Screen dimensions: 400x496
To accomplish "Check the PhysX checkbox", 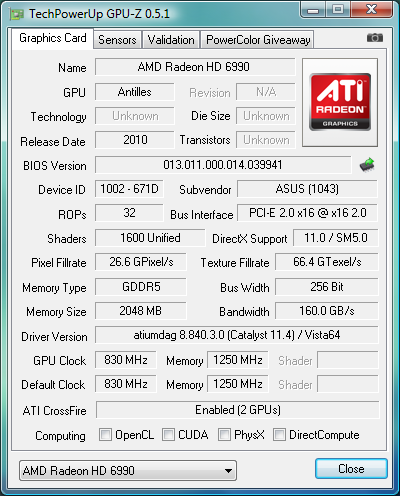I will (224, 435).
